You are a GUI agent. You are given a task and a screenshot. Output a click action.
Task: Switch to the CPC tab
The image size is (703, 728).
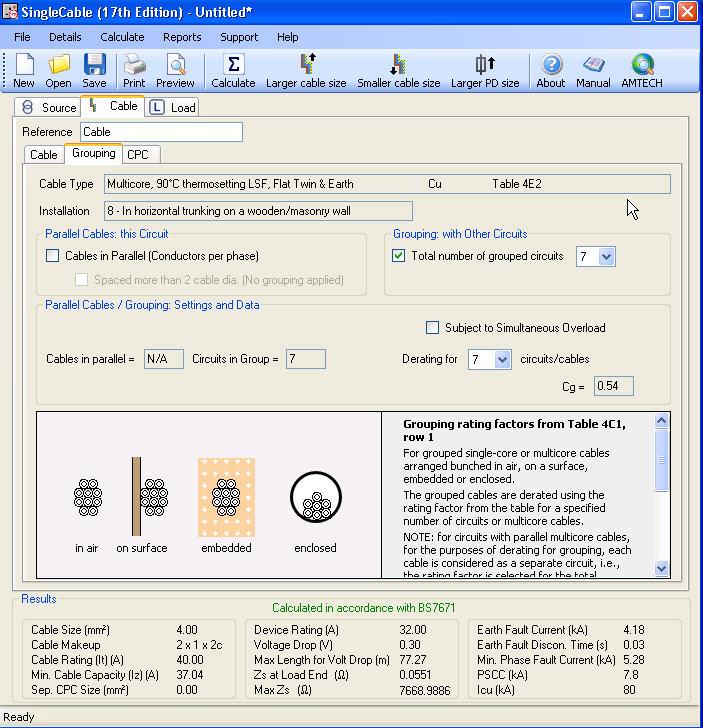[x=137, y=155]
